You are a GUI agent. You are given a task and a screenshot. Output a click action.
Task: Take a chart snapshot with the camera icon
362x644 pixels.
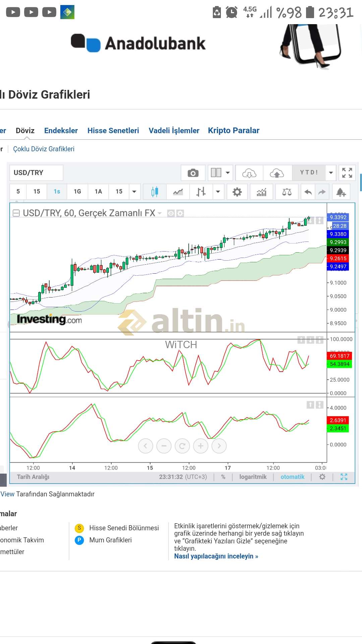click(x=193, y=173)
